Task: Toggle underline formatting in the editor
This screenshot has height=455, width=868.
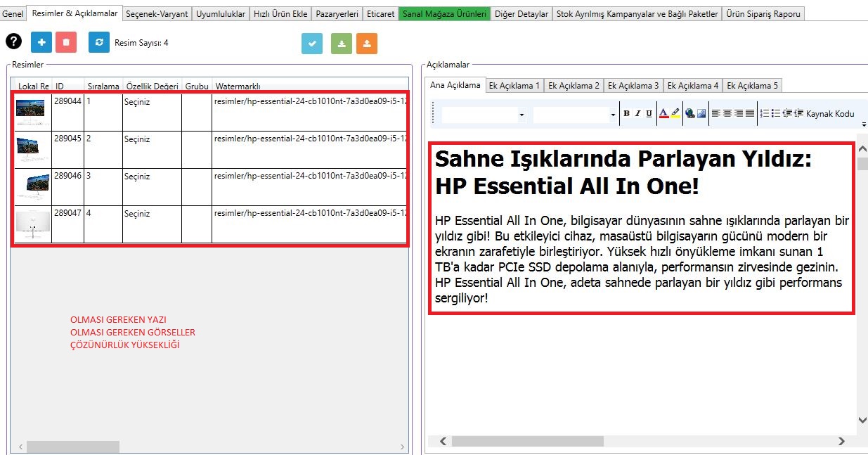Action: [x=649, y=113]
